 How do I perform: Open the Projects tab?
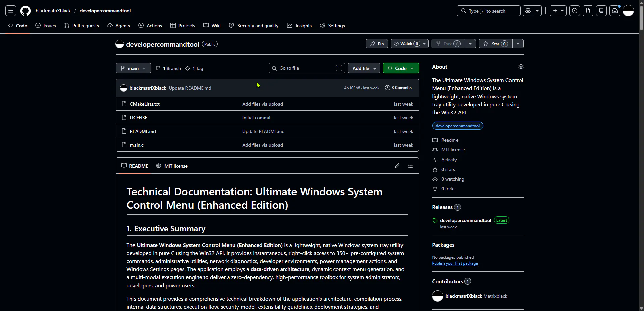tap(183, 26)
